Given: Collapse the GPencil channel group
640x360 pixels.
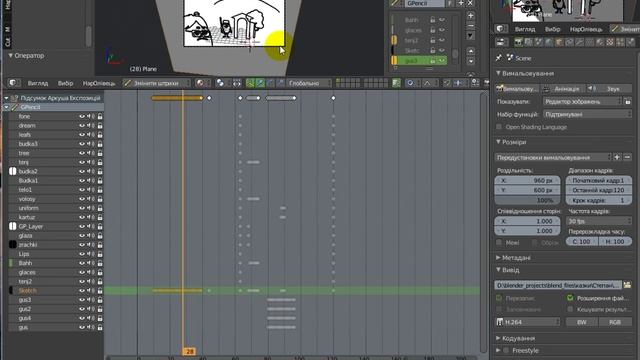Looking at the screenshot, I should pos(6,107).
